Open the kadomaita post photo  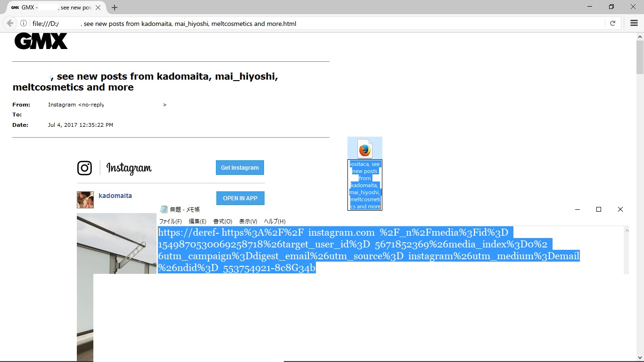pos(116,287)
